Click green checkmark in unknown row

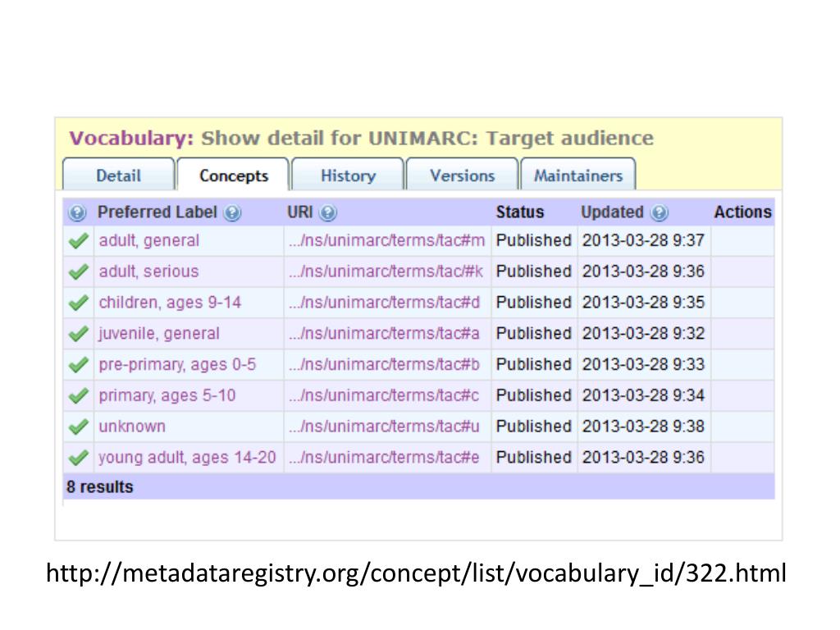[x=78, y=427]
